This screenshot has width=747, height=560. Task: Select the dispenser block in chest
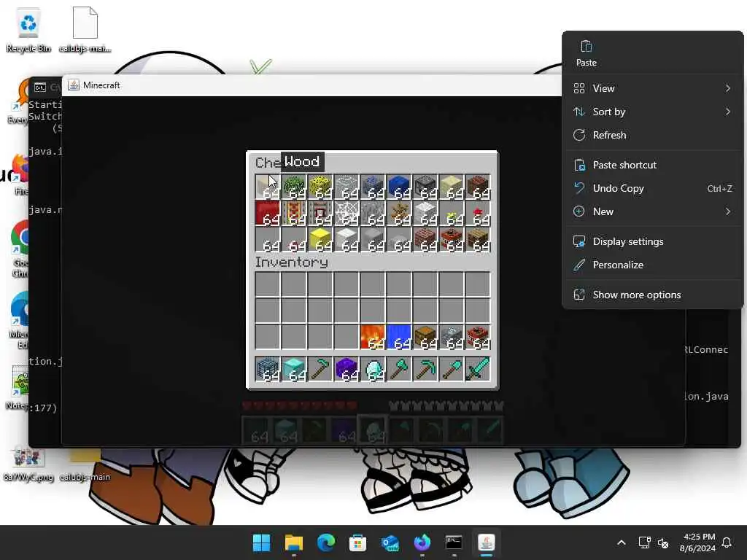425,187
